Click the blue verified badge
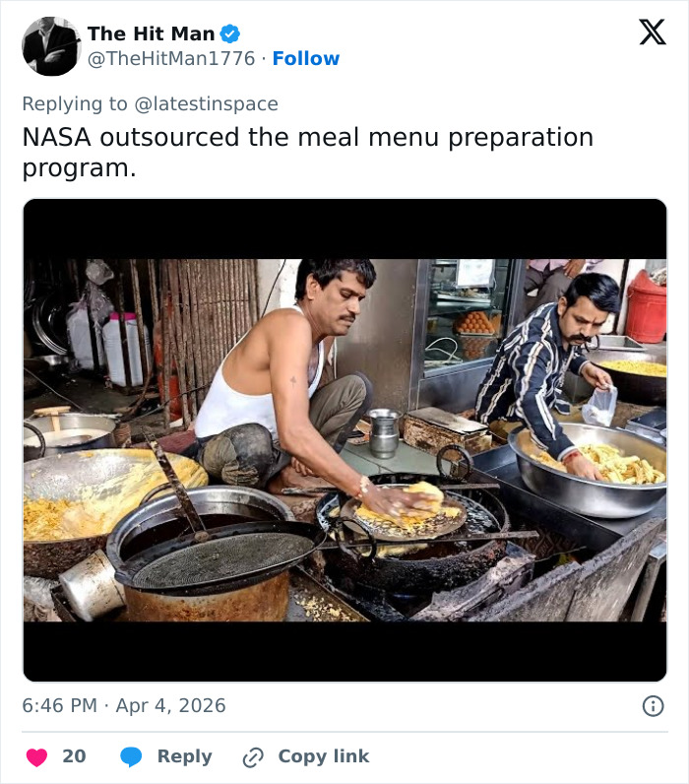689x784 pixels. (x=230, y=33)
